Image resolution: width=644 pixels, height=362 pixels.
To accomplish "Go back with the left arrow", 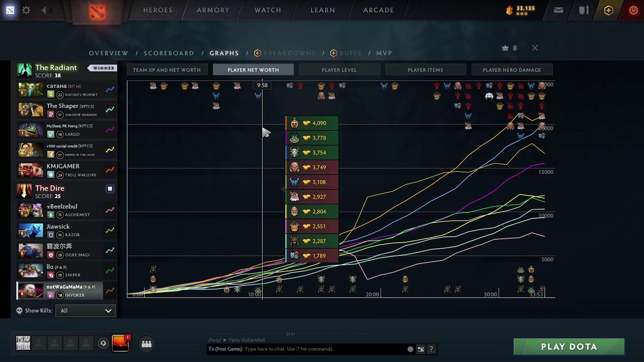I will click(44, 10).
